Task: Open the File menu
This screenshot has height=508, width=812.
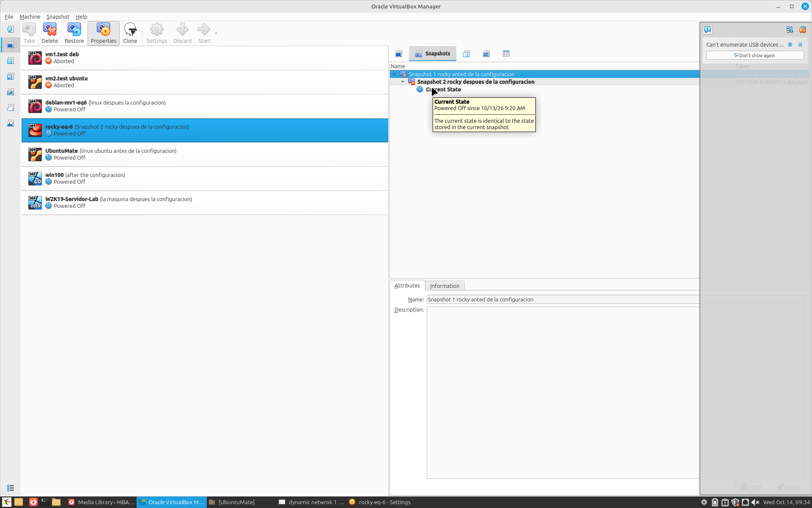Action: [9, 17]
